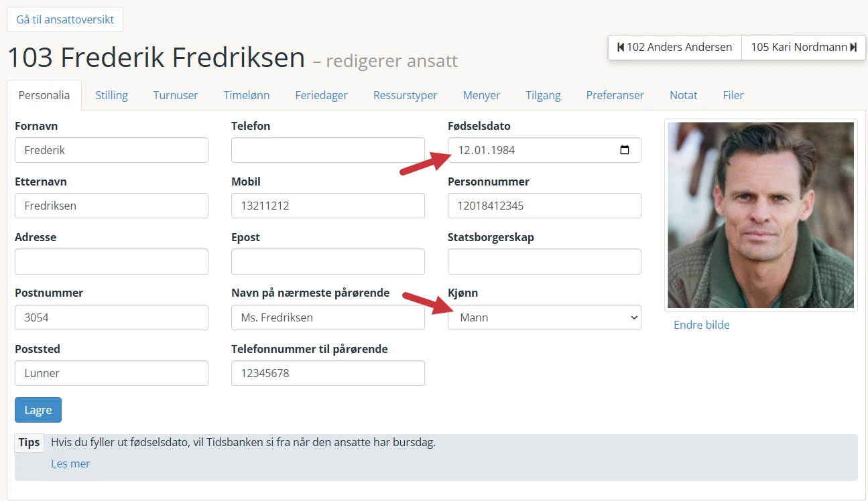Select the Statsborgerskap input field

coord(544,261)
